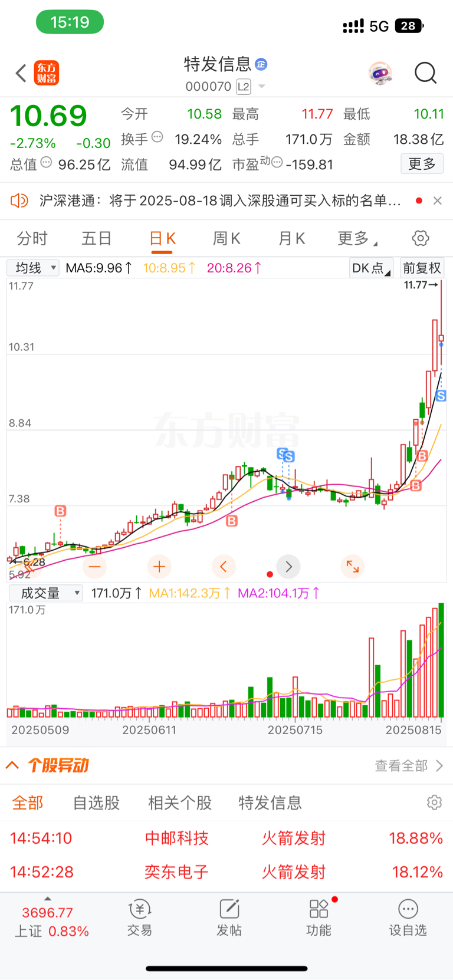Tap the current price 10.69
This screenshot has width=453, height=980.
(x=48, y=116)
